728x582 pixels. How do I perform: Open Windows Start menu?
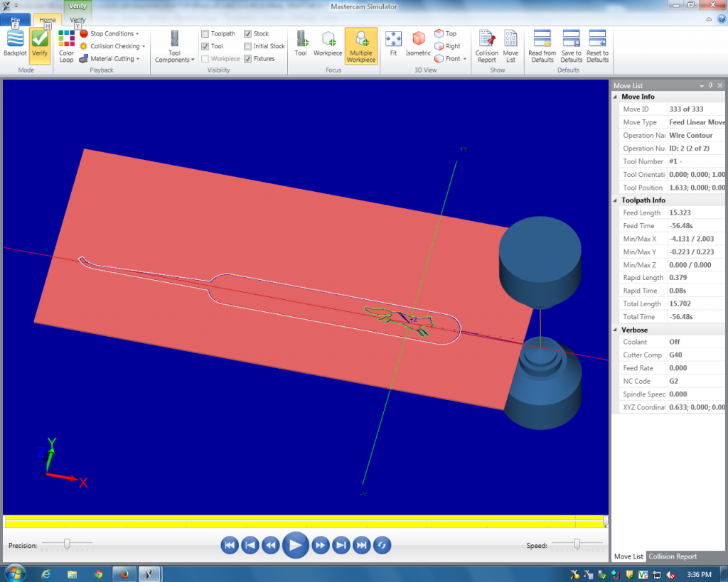(14, 573)
